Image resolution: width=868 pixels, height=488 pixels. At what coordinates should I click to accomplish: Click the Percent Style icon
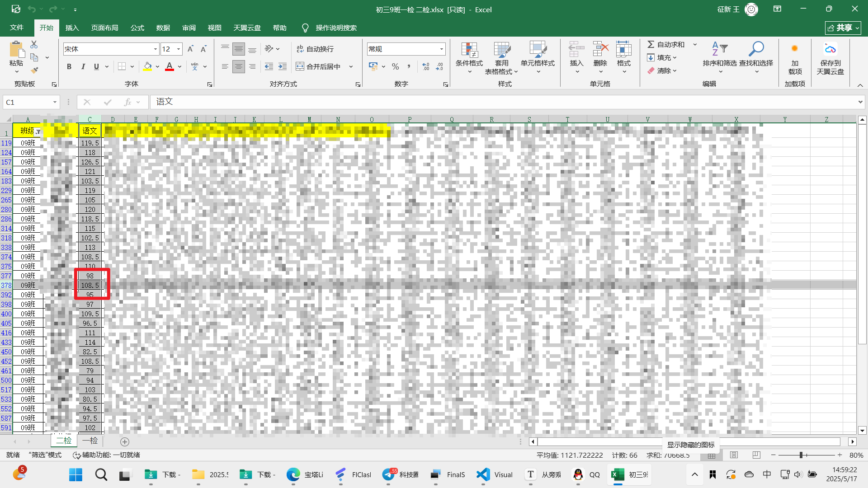click(x=396, y=66)
